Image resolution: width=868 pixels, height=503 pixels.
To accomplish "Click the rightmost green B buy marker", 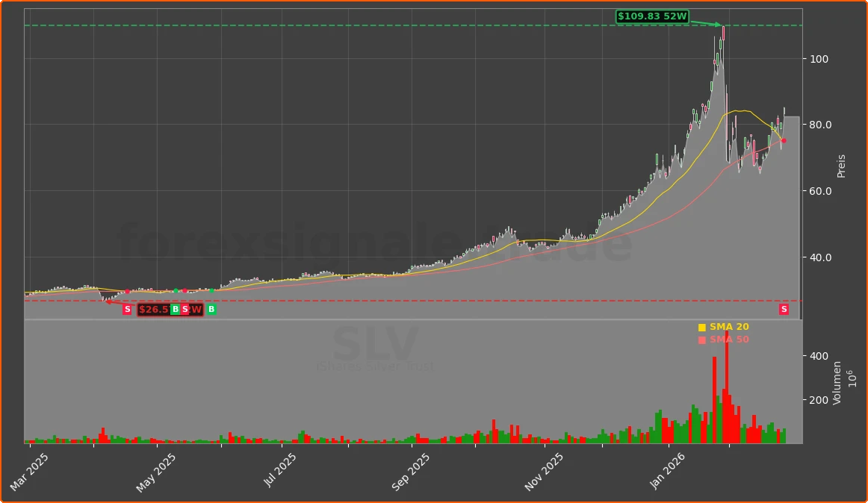I will 211,309.
